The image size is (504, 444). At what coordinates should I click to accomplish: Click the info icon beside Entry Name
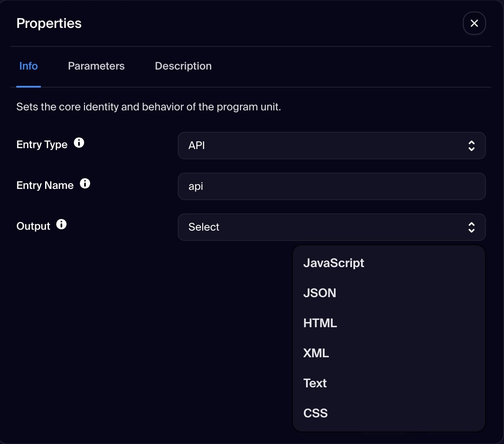click(x=85, y=183)
